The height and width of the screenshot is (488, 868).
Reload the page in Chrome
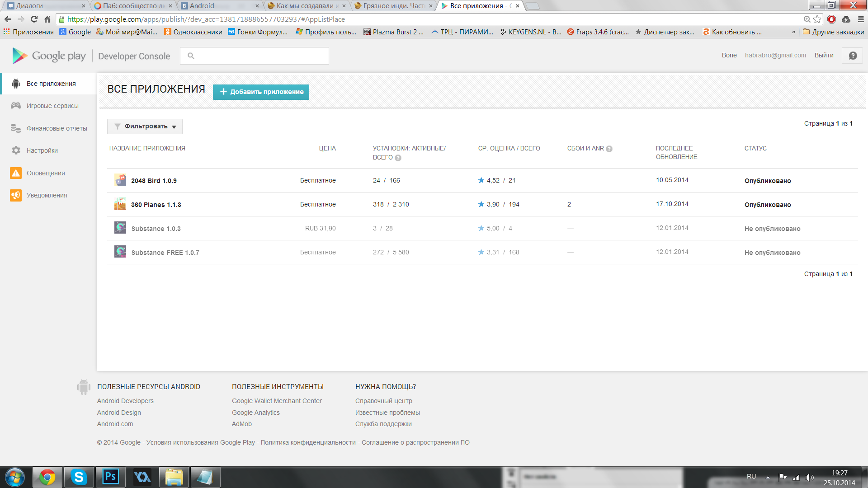pyautogui.click(x=34, y=19)
